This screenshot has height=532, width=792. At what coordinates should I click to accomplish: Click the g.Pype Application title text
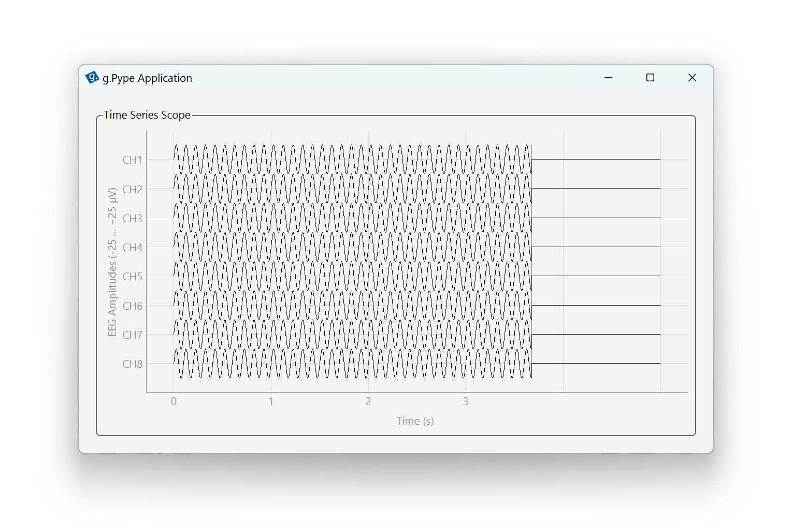tap(147, 78)
